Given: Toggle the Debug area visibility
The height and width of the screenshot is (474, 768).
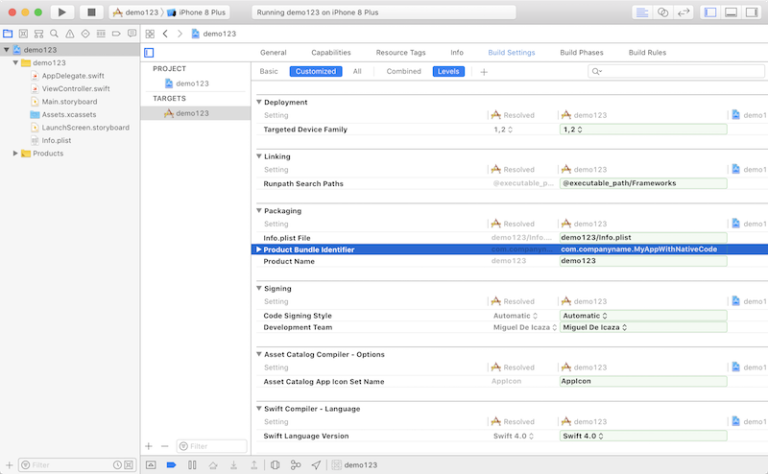Looking at the screenshot, I should pos(731,12).
